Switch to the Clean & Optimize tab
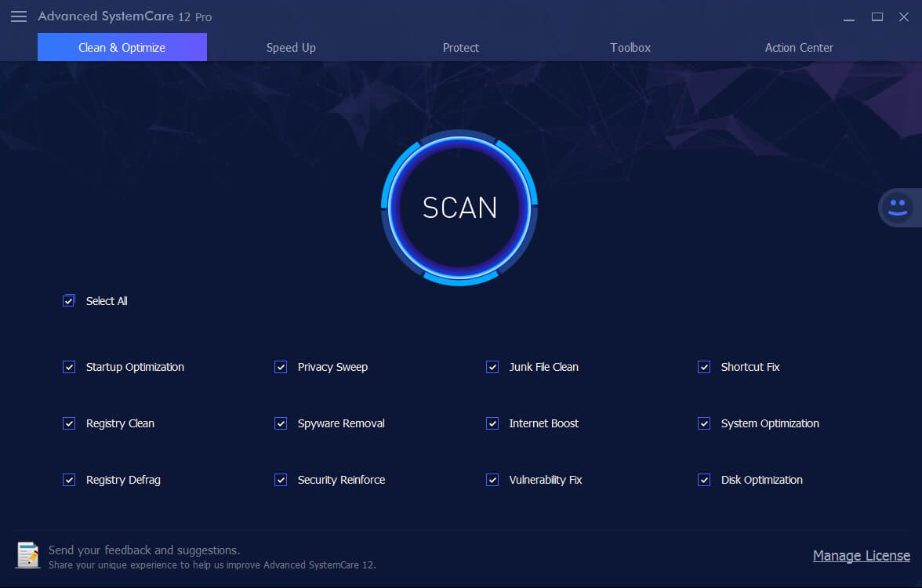This screenshot has height=588, width=922. [122, 47]
